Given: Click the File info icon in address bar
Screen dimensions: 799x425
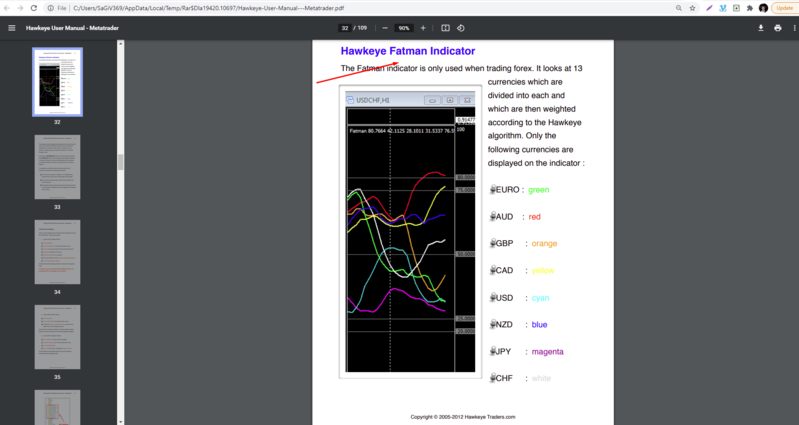Looking at the screenshot, I should click(x=57, y=8).
